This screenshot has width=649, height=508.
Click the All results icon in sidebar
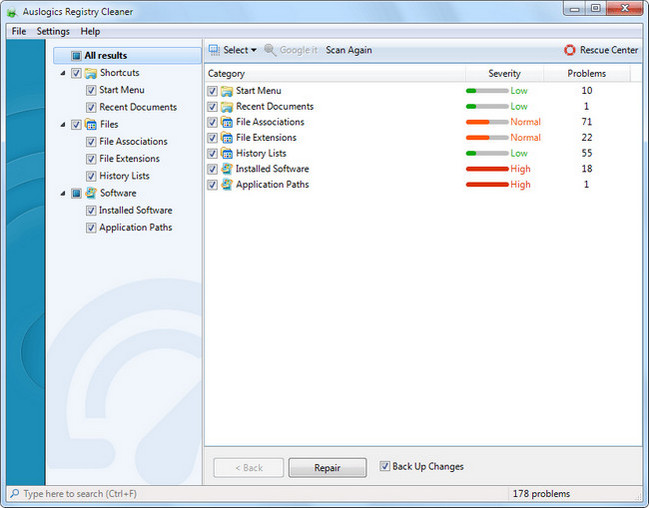[76, 55]
